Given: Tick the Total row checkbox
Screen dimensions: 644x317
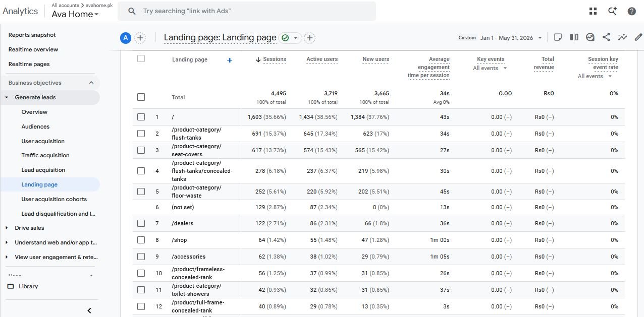Looking at the screenshot, I should point(141,97).
